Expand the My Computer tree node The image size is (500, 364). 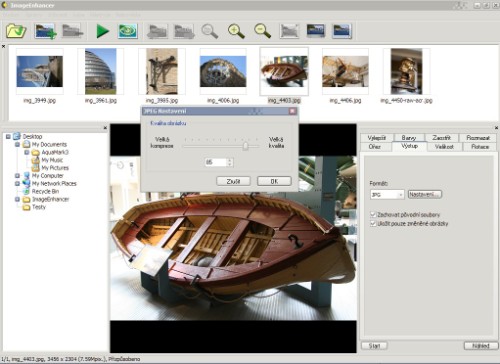[17, 175]
